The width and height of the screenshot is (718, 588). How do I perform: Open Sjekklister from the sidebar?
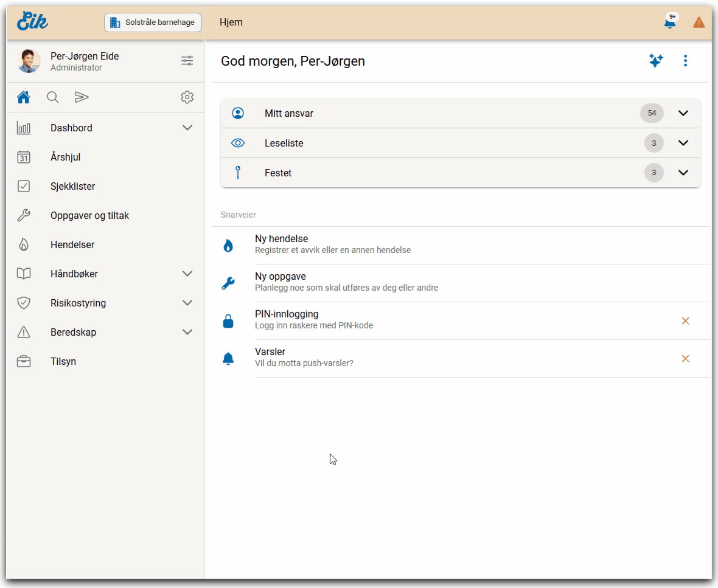[x=72, y=186]
